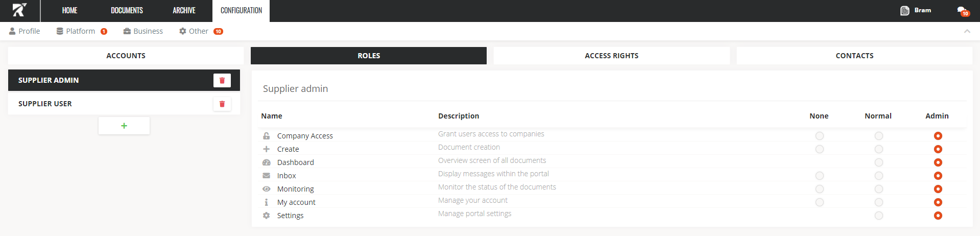Click the Bram user document icon

pyautogui.click(x=904, y=11)
